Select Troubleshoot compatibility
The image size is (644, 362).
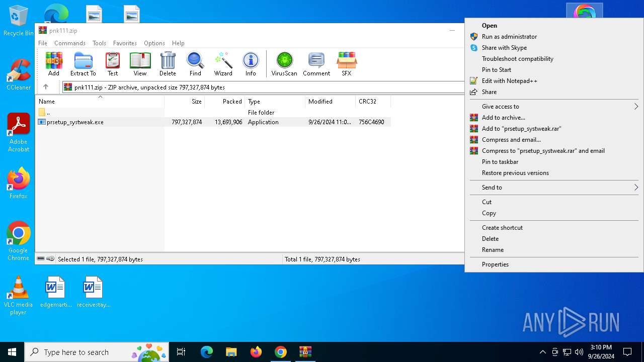pyautogui.click(x=554, y=58)
